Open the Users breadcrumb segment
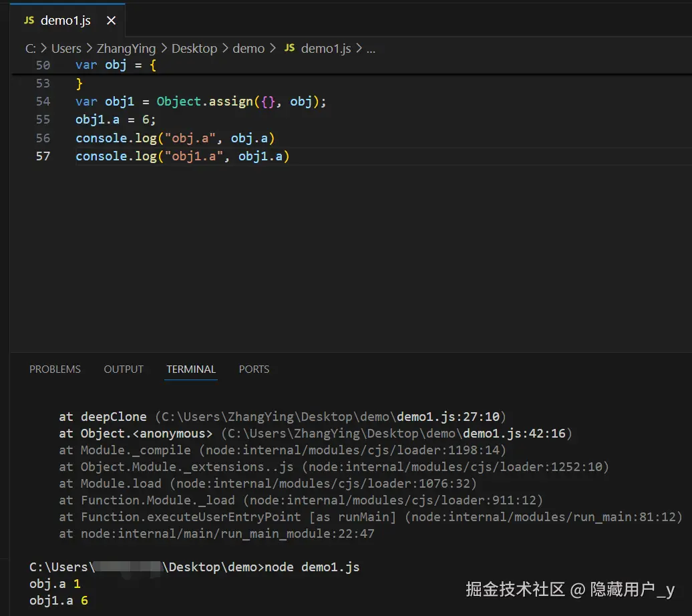This screenshot has height=616, width=692. pos(66,48)
